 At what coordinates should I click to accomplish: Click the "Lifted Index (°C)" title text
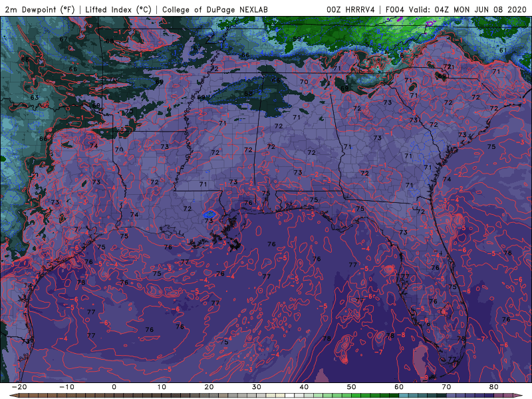[x=118, y=9]
